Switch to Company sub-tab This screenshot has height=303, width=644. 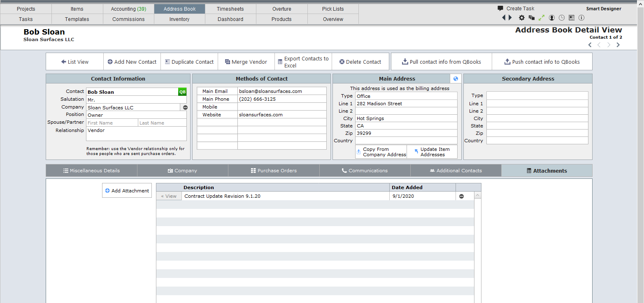[183, 171]
